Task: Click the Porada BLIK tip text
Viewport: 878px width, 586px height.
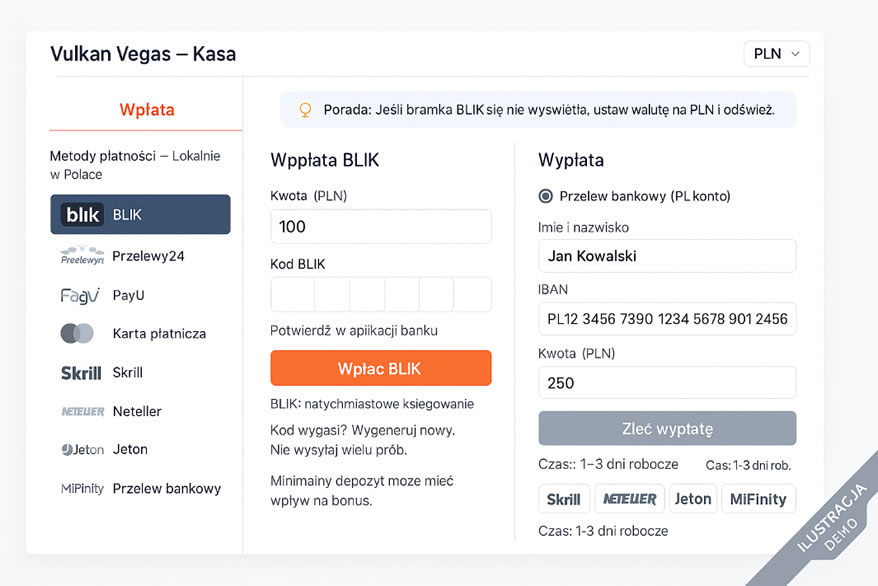Action: [x=549, y=110]
